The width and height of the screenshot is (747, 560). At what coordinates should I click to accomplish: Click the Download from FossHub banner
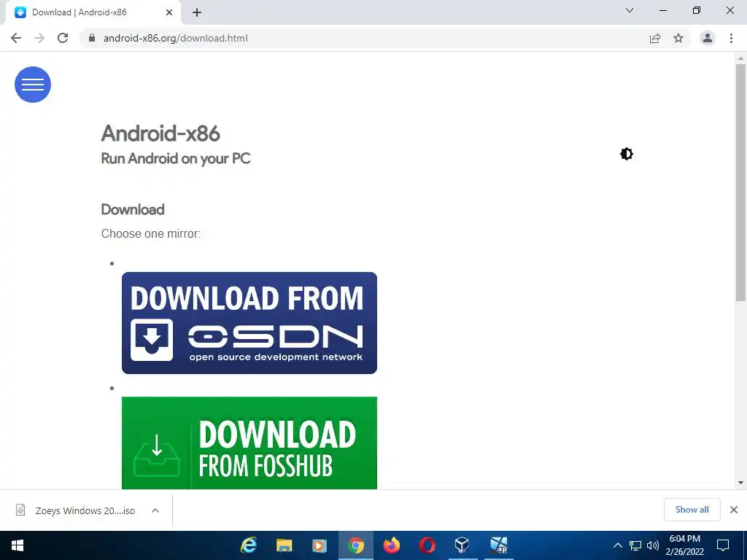click(x=249, y=443)
